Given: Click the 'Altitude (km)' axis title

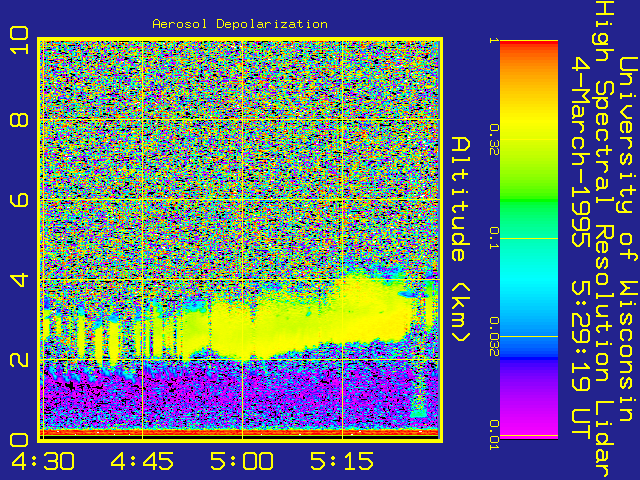Looking at the screenshot, I should pyautogui.click(x=461, y=240).
